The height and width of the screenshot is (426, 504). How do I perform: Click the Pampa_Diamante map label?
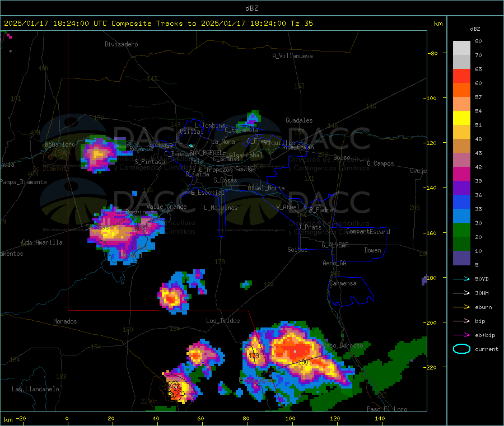pyautogui.click(x=24, y=182)
